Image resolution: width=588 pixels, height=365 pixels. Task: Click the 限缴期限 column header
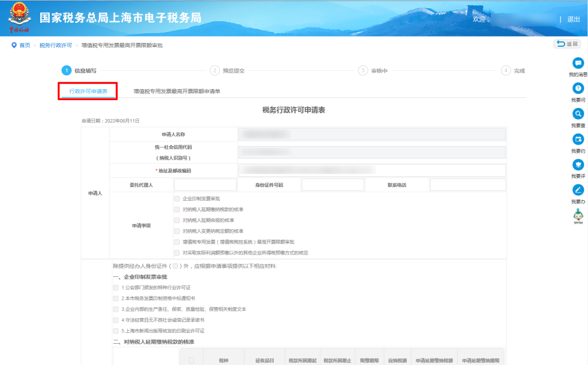tap(369, 361)
